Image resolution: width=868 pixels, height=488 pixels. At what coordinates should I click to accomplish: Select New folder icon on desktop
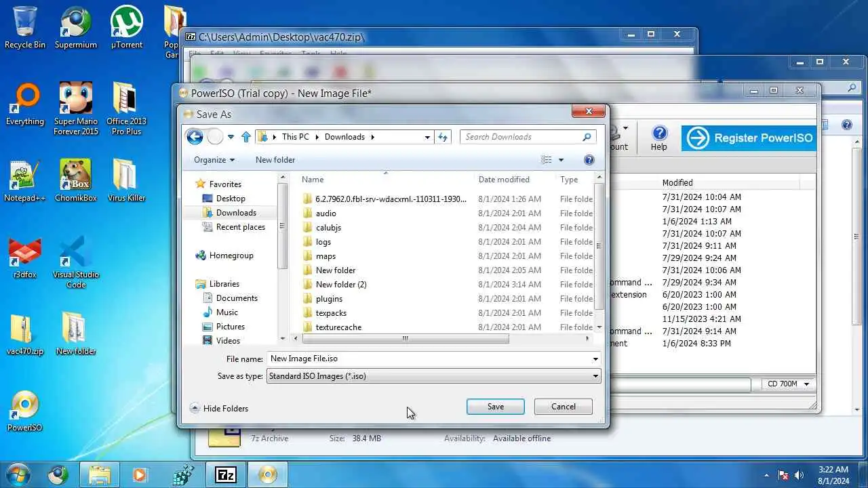(76, 335)
